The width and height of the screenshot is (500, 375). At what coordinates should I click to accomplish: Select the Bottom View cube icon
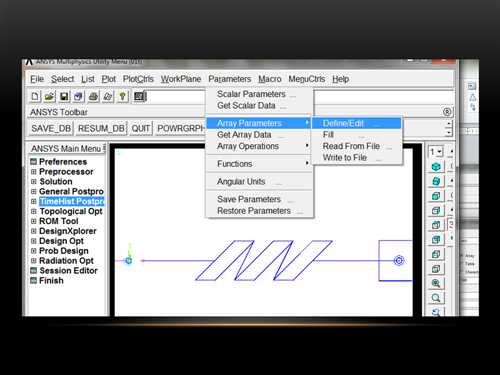tap(436, 269)
